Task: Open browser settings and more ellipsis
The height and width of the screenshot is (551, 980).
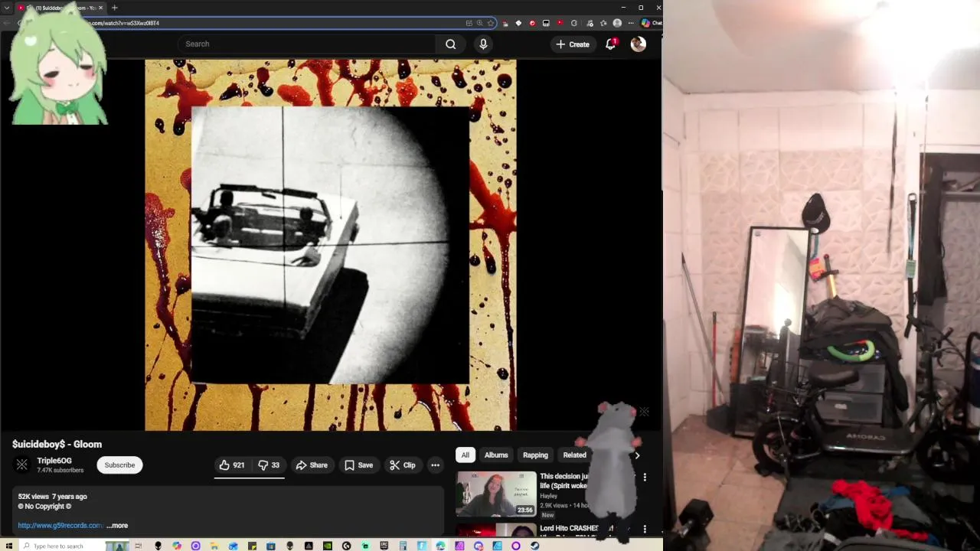Action: 631,23
